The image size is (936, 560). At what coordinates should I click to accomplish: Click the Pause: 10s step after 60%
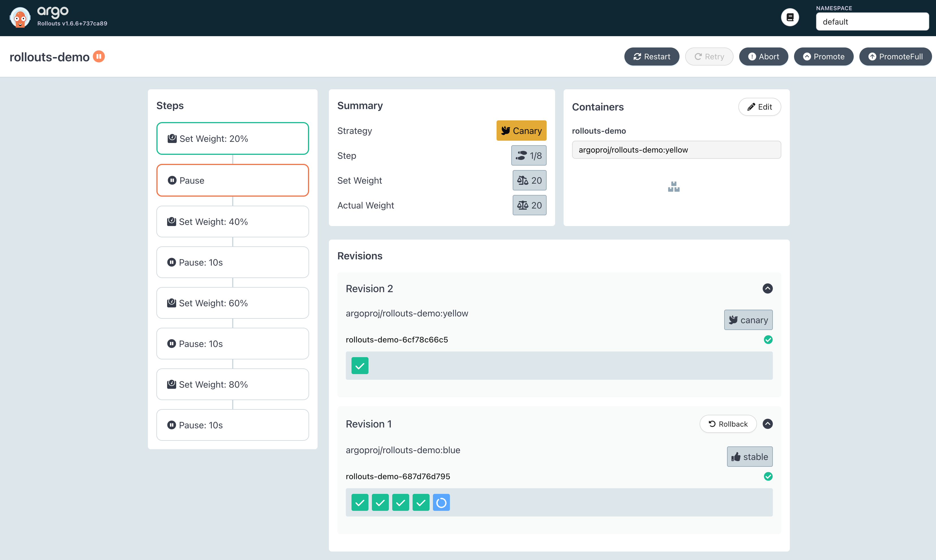coord(232,344)
